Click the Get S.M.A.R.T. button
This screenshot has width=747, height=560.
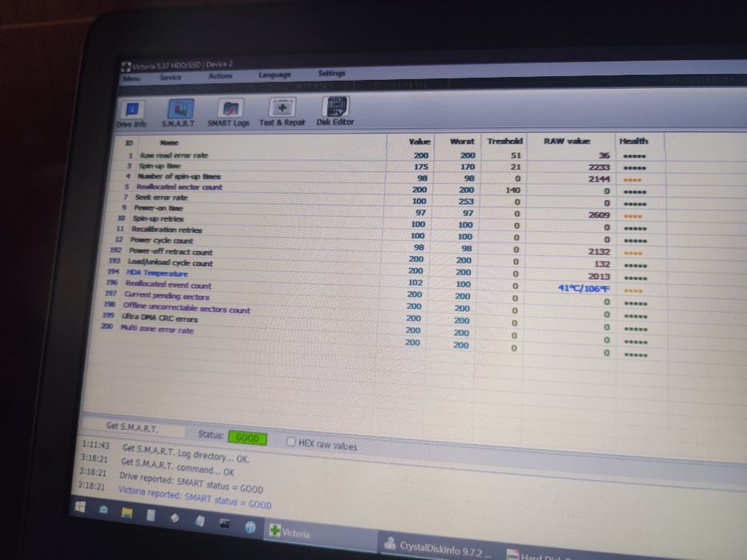click(x=132, y=427)
